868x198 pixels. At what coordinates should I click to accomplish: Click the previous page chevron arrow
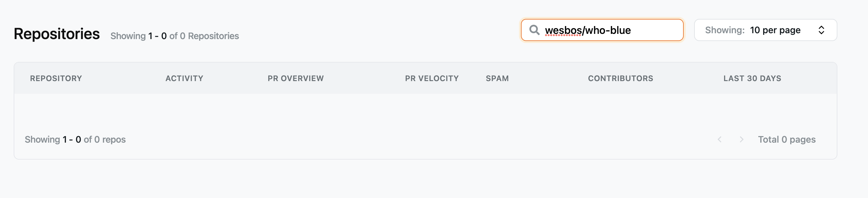719,139
